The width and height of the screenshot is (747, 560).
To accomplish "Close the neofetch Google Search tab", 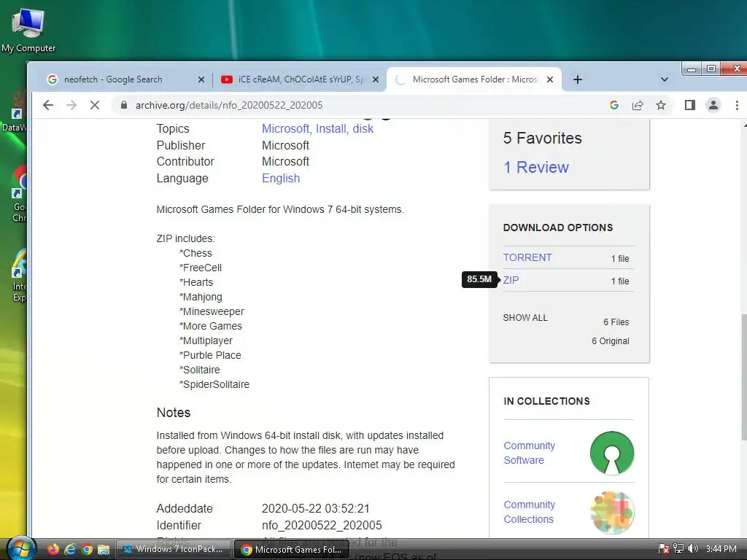I will point(201,79).
